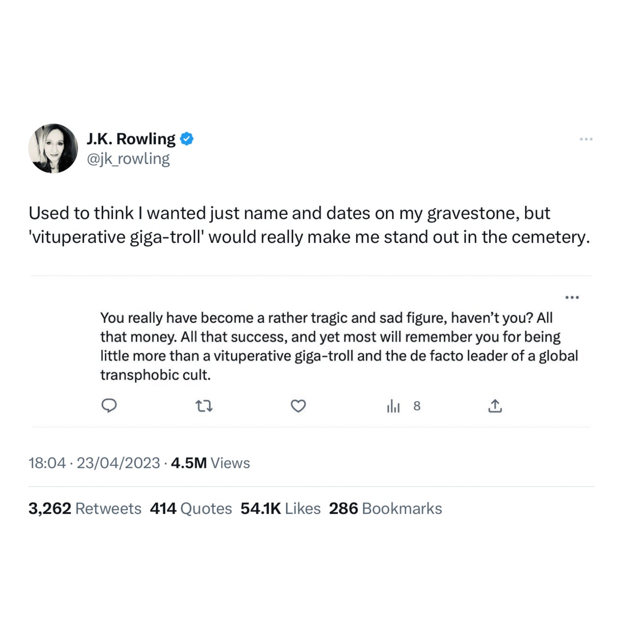Click the blue verified checkmark badge

(187, 139)
